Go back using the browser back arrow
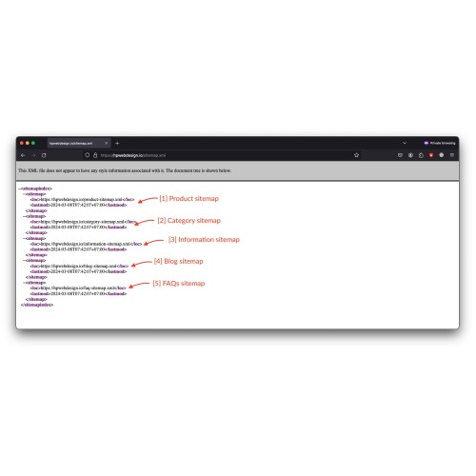476x476 pixels. click(x=23, y=155)
